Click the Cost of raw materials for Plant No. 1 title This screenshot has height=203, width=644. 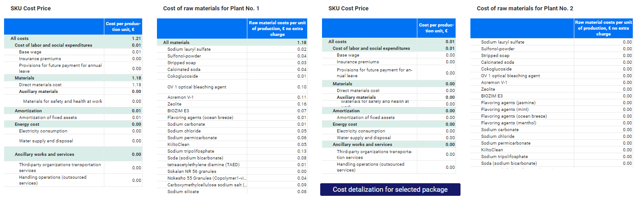point(211,8)
